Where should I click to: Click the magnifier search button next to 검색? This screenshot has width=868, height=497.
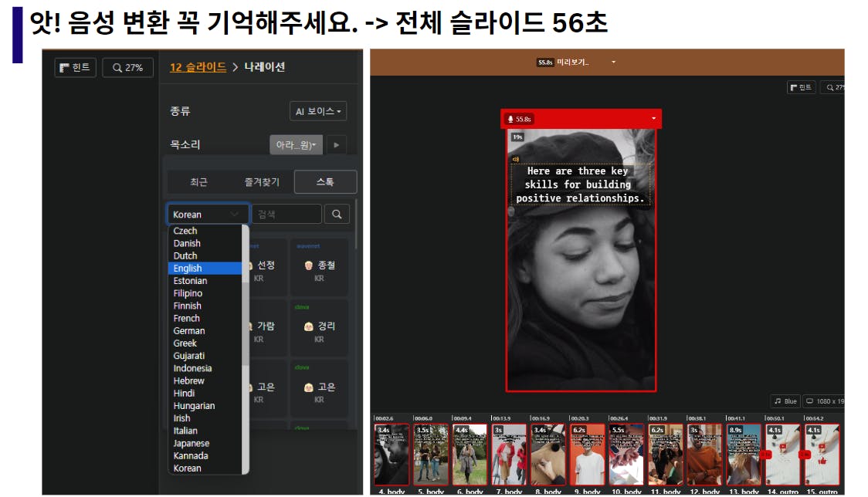tap(337, 215)
